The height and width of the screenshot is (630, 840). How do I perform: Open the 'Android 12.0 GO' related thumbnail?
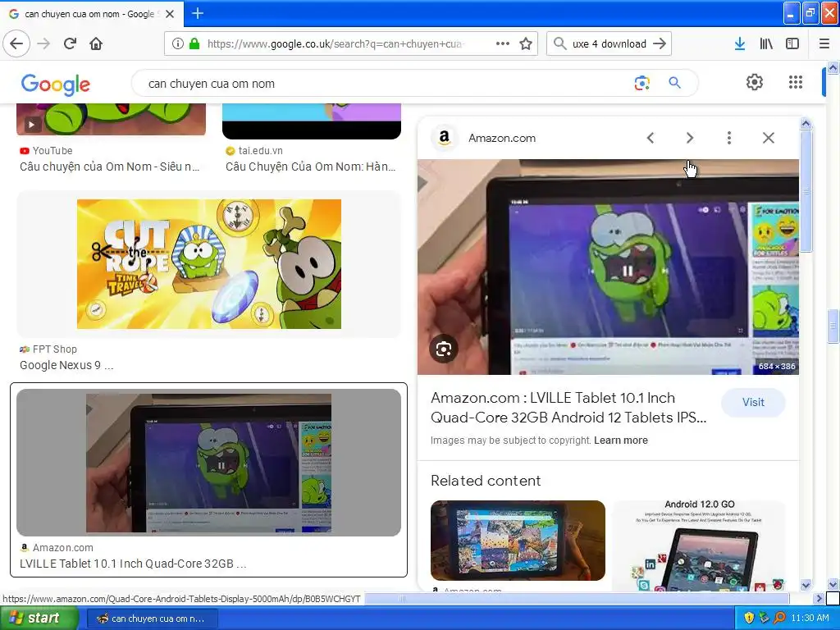[x=699, y=546]
